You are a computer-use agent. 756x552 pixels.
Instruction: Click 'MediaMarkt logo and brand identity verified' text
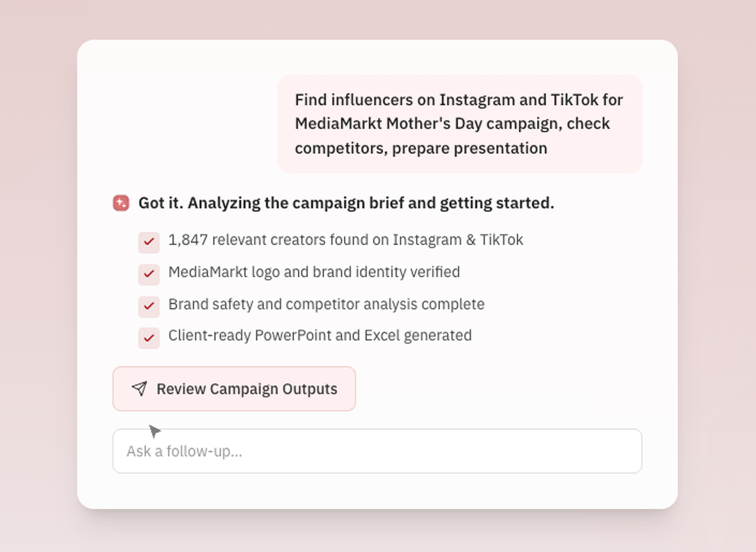(314, 272)
